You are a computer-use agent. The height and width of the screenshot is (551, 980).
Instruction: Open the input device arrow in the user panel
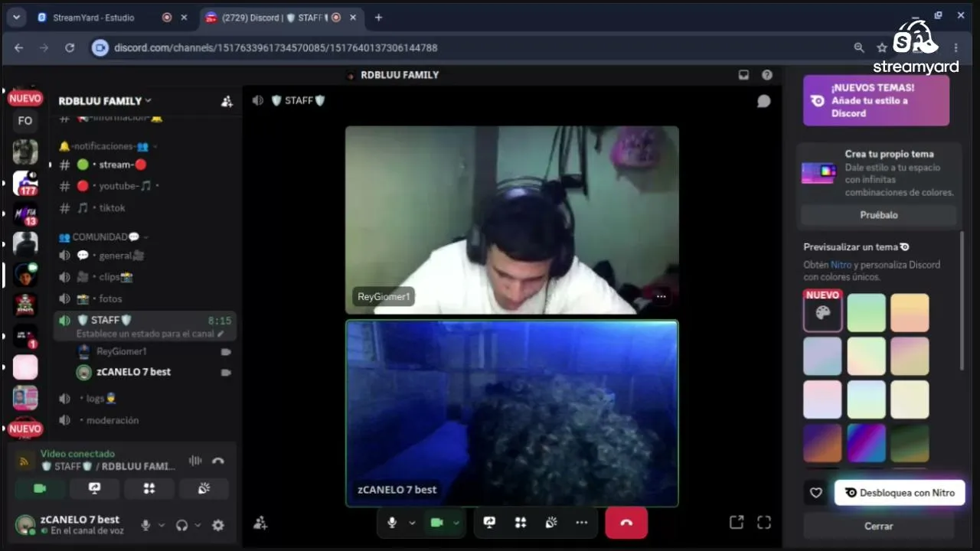point(162,525)
